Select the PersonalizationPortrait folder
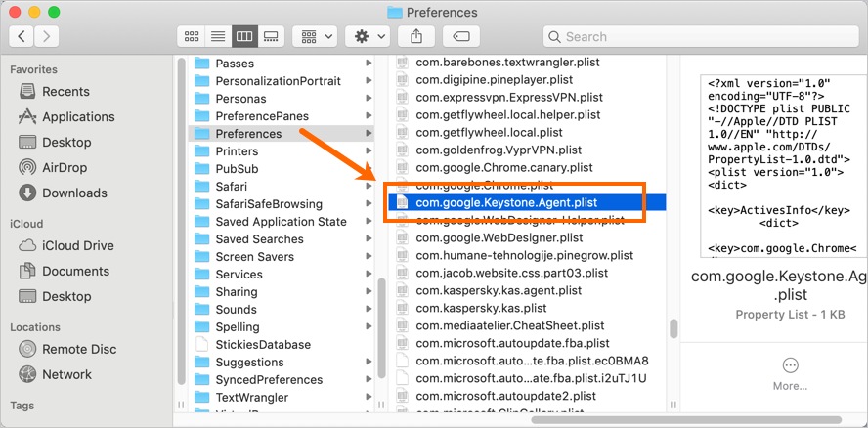868x428 pixels. click(282, 81)
